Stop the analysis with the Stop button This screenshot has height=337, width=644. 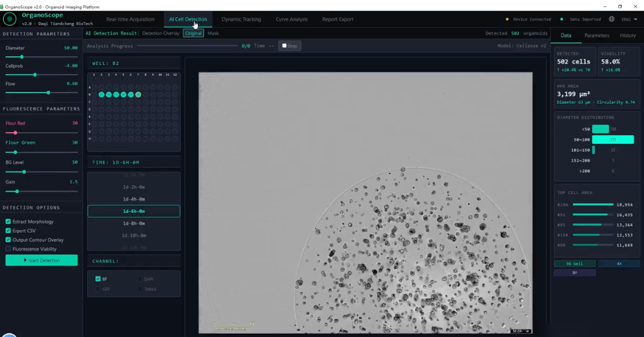(x=289, y=46)
